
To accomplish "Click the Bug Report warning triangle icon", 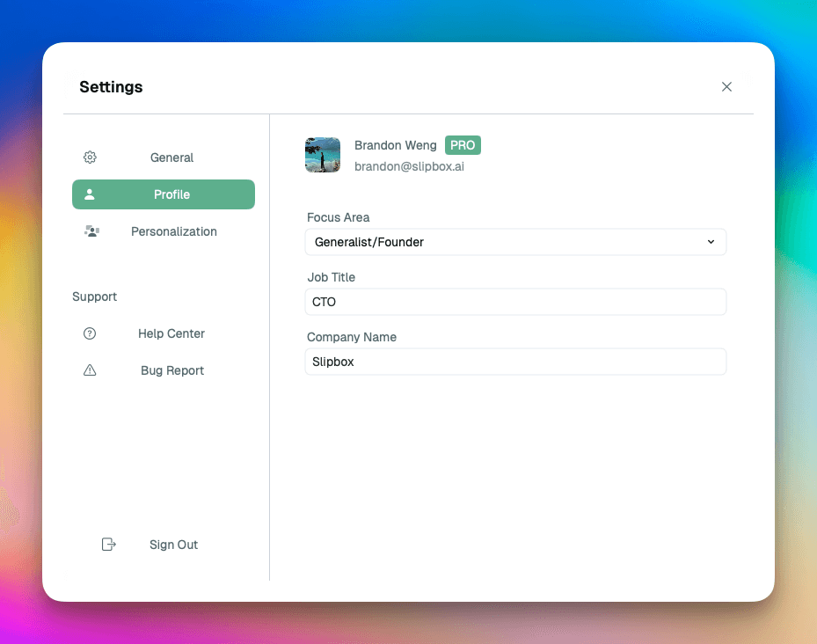I will coord(90,370).
